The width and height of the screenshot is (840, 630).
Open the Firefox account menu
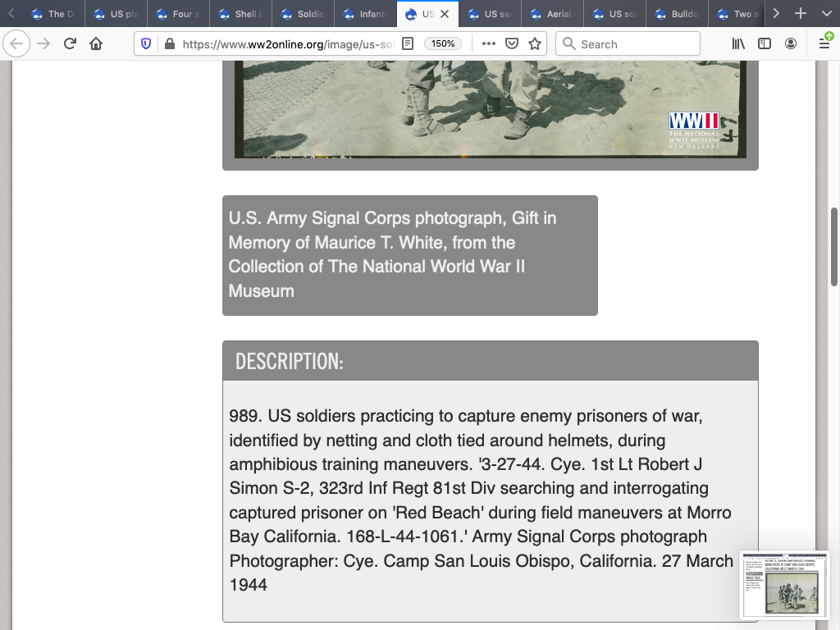791,44
